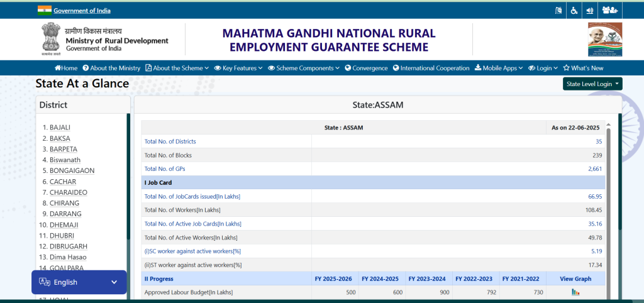
Task: Click the screen reader speaker icon
Action: click(590, 11)
